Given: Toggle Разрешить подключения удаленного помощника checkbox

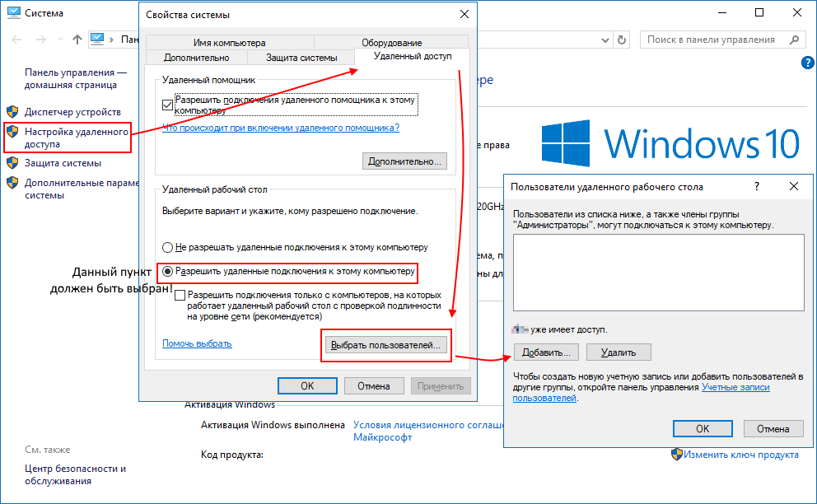Looking at the screenshot, I should (x=167, y=105).
